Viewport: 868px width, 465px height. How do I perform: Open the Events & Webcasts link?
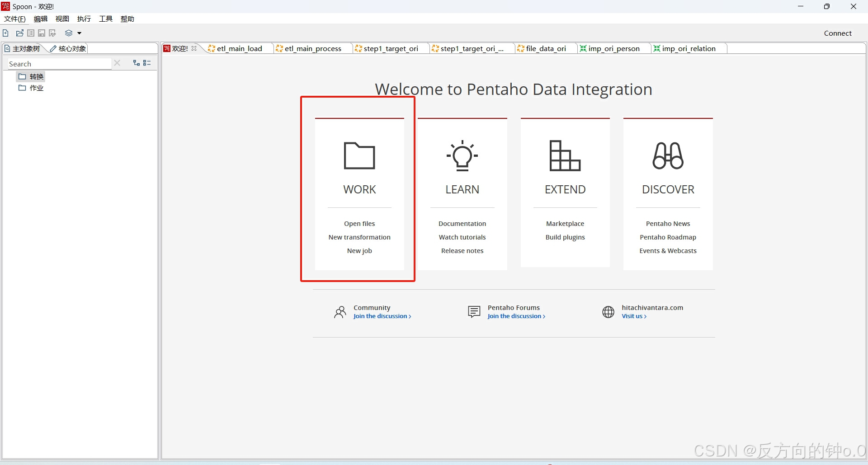pyautogui.click(x=668, y=251)
